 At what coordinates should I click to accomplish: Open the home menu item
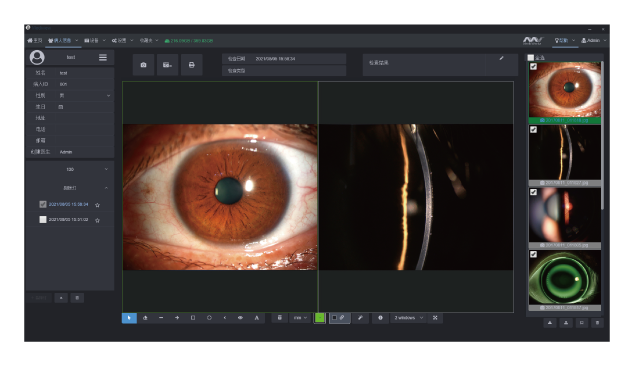35,40
